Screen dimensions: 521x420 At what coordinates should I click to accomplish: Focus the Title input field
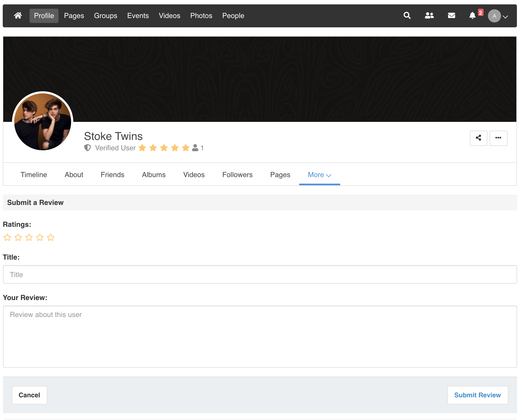[260, 275]
